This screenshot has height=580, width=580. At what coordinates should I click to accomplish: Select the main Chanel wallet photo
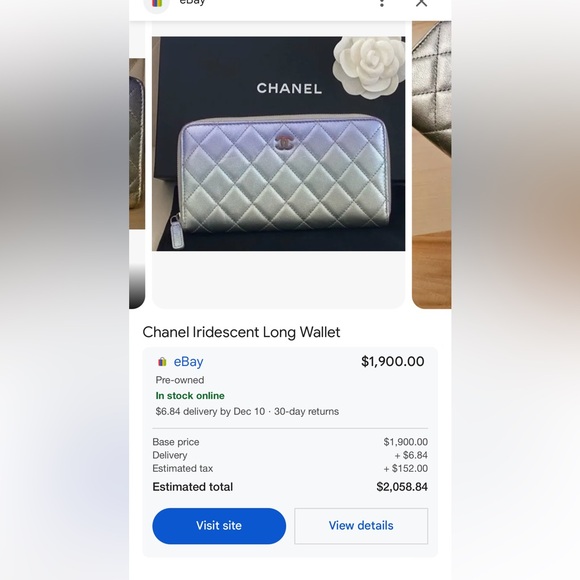coord(279,144)
